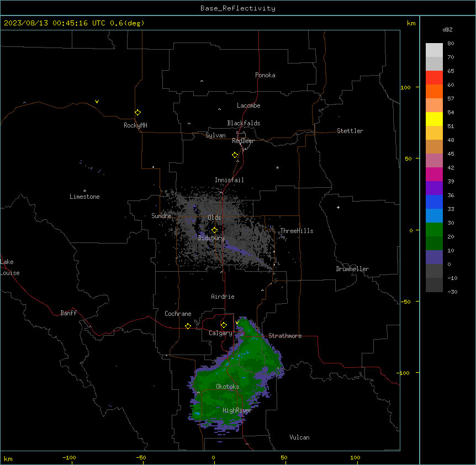Click the Cochrane town label
Viewport: 476px width, 465px height.
point(178,314)
